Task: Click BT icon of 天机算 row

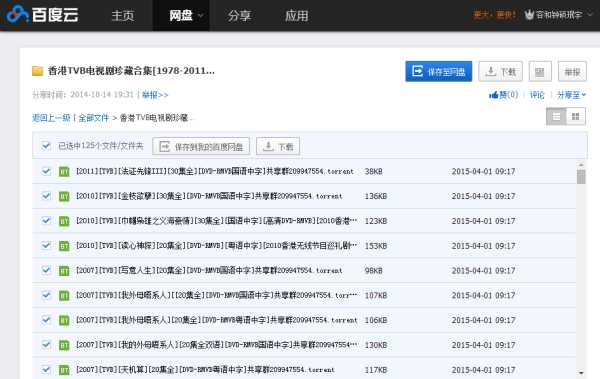Action: click(x=64, y=370)
